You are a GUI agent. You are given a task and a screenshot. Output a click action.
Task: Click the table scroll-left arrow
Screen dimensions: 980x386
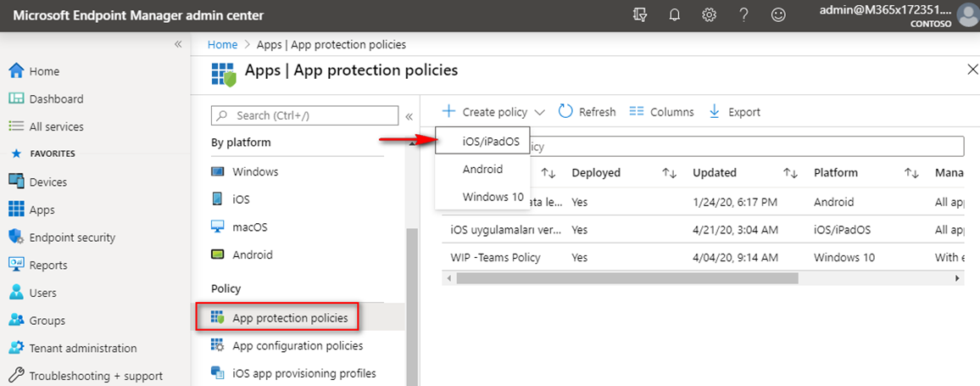tap(448, 277)
